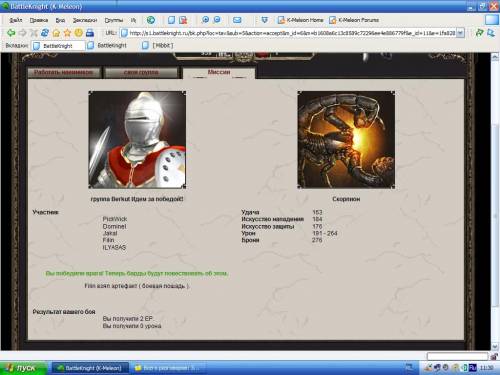Screen dimensions: 500x375
Task: Open favorites star icon
Action: tap(67, 33)
